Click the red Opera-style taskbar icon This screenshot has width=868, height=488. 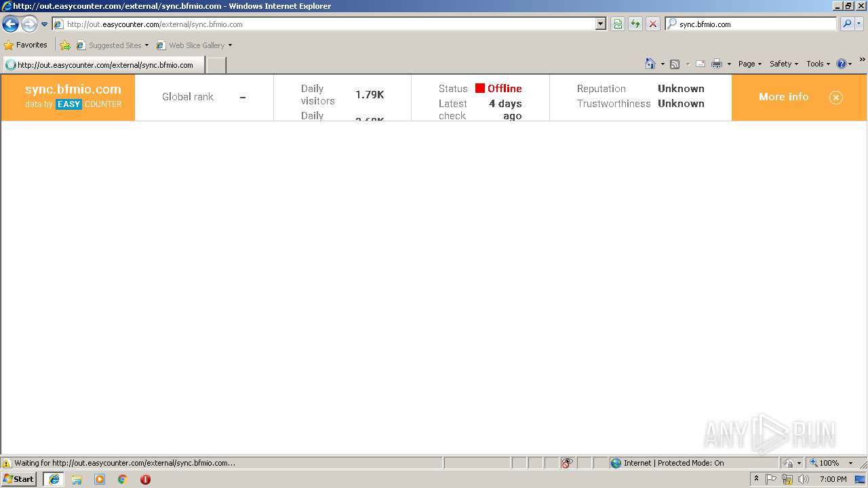[x=145, y=479]
